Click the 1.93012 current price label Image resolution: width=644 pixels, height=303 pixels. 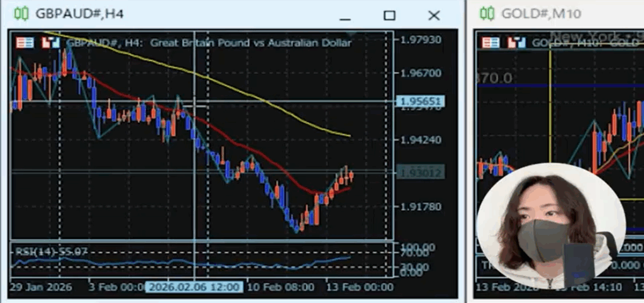[x=420, y=172]
